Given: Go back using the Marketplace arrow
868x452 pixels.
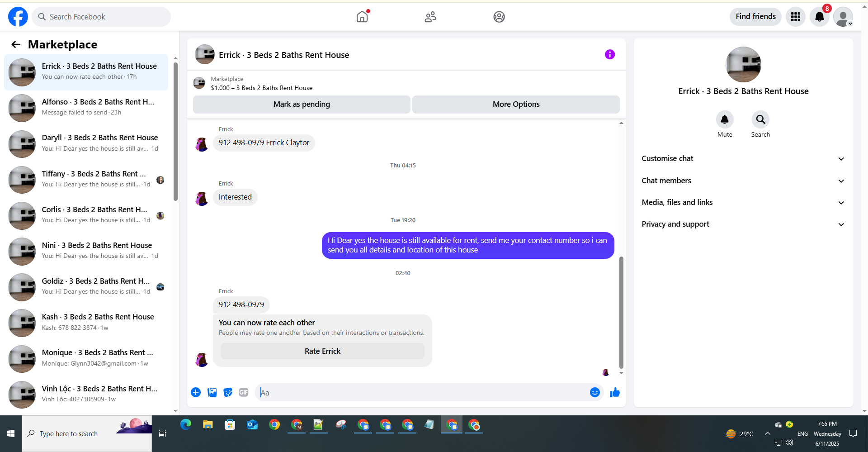Looking at the screenshot, I should tap(16, 44).
